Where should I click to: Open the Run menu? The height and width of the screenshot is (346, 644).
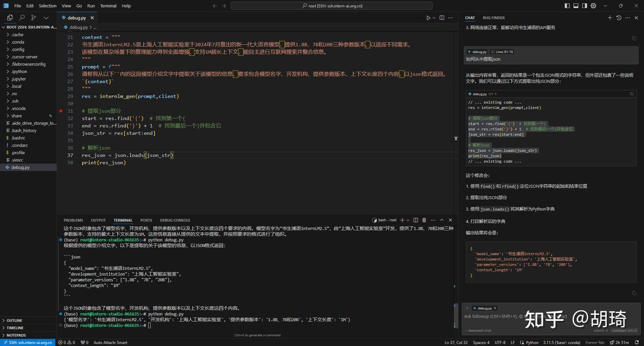[x=91, y=6]
